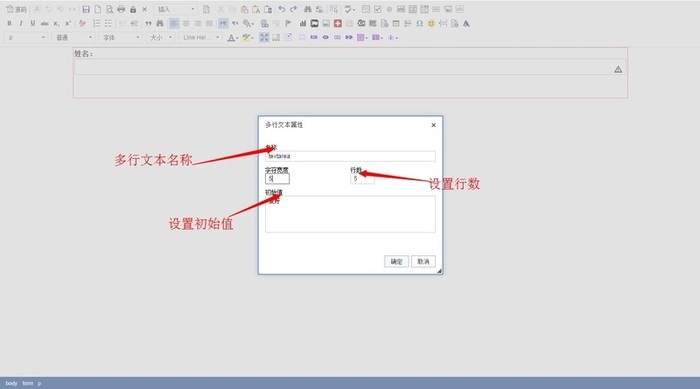Expand the Line Height dropdown
This screenshot has width=700, height=389.
pyautogui.click(x=200, y=38)
